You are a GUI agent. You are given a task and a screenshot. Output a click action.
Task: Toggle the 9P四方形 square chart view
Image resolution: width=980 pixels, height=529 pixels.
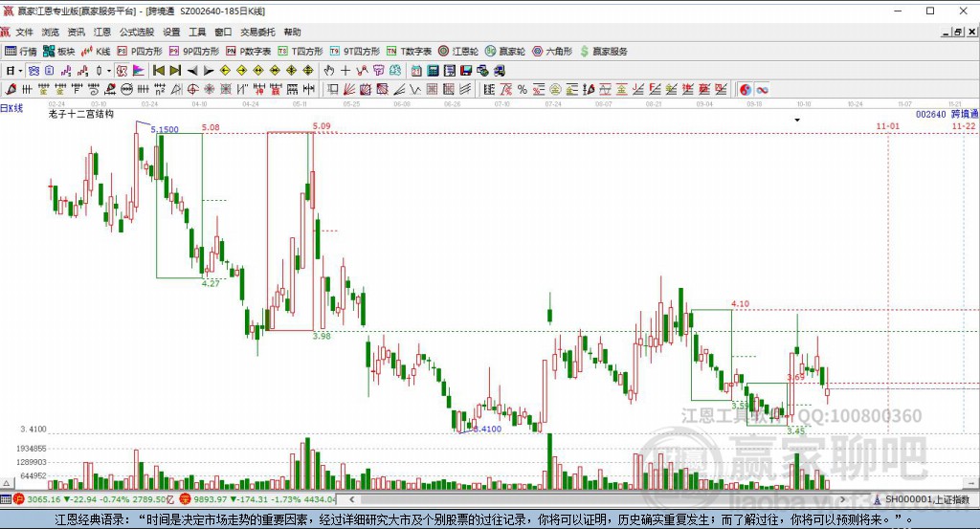(194, 51)
